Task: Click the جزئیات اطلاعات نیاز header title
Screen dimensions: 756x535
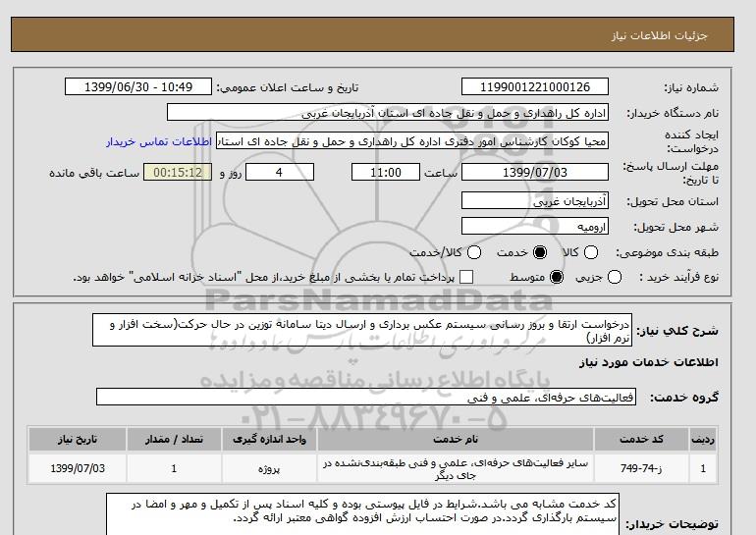Action: (660, 35)
